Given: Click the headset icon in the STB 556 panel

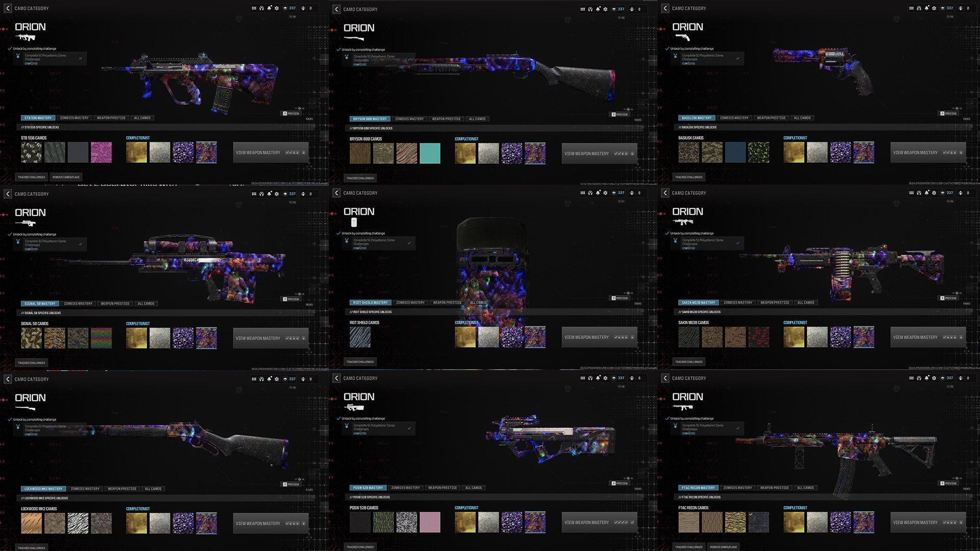Looking at the screenshot, I should 262,8.
